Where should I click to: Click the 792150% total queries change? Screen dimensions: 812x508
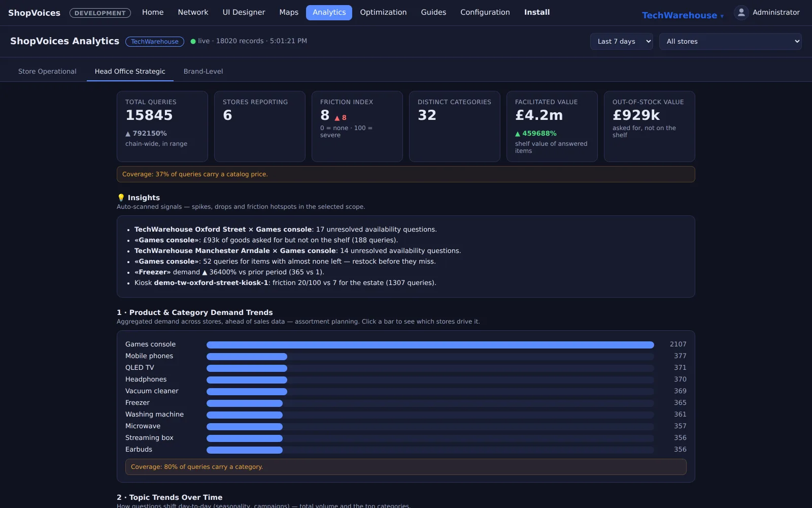point(146,134)
